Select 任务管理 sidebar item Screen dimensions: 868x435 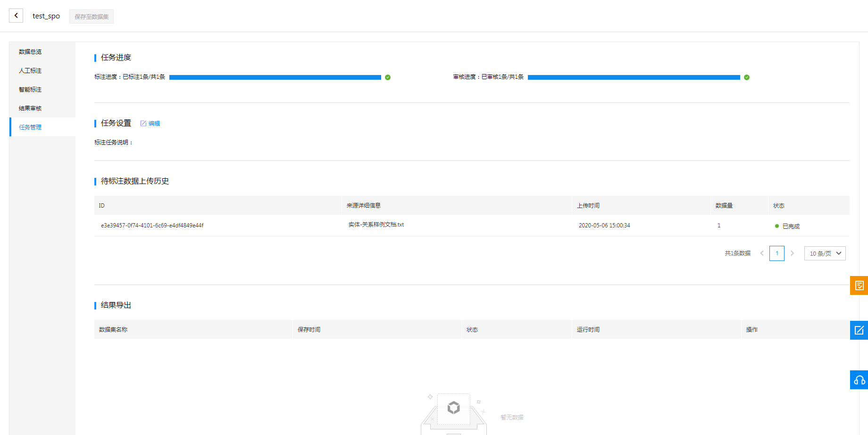(30, 127)
